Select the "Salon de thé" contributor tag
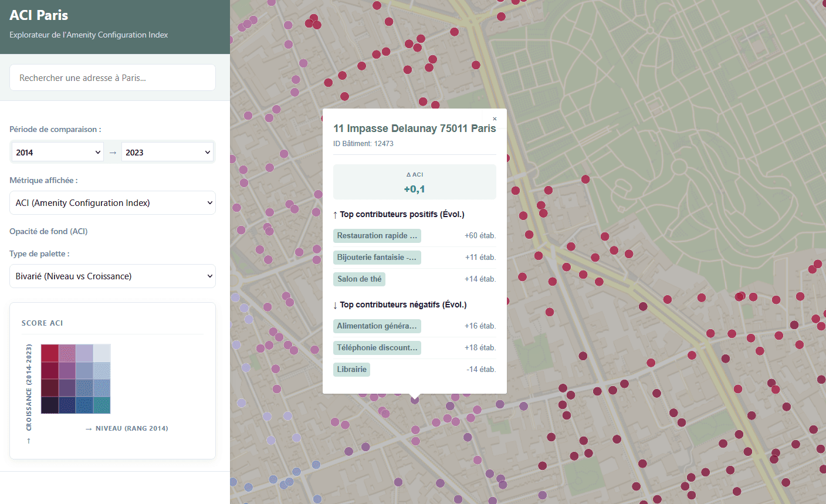 359,279
